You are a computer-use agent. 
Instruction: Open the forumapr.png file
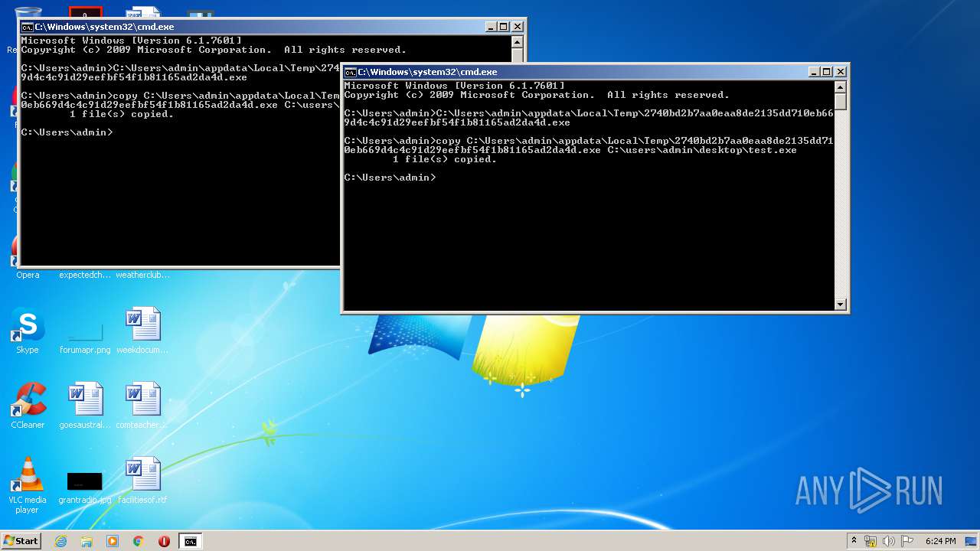pyautogui.click(x=85, y=331)
